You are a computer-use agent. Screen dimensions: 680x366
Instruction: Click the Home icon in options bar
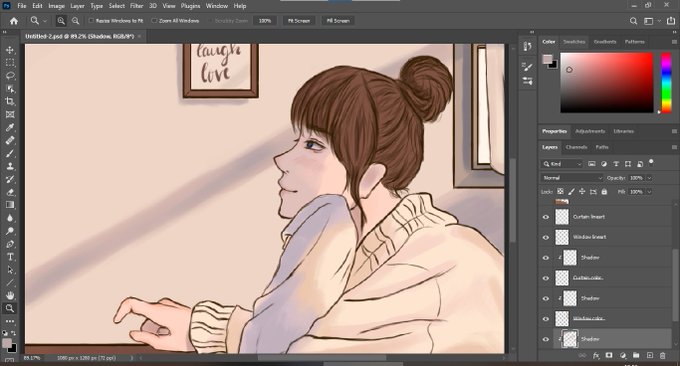click(x=14, y=21)
